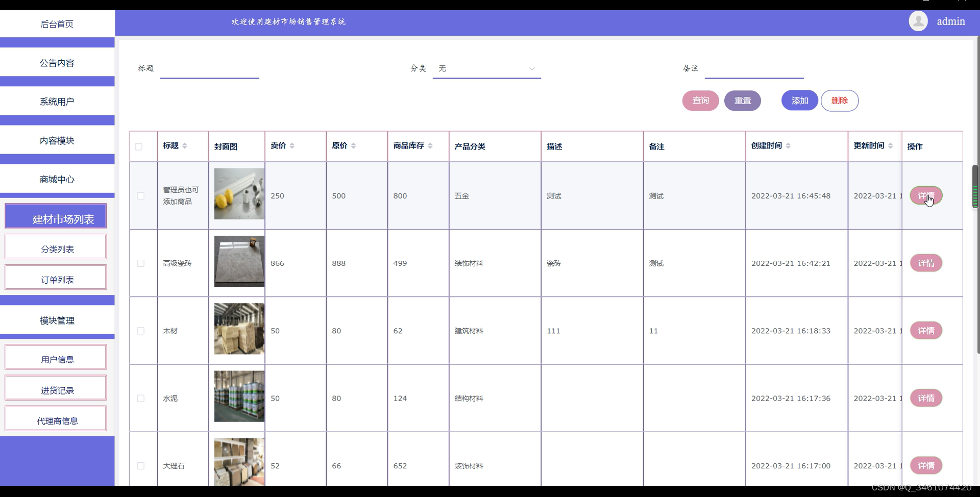The height and width of the screenshot is (497, 980).
Task: Select 建材市场列表 submenu item
Action: click(x=56, y=216)
